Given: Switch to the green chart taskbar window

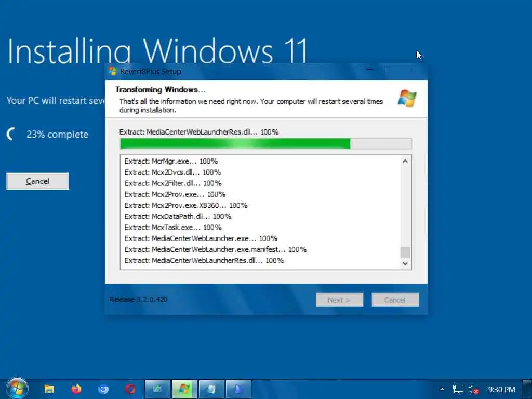Looking at the screenshot, I should point(157,389).
